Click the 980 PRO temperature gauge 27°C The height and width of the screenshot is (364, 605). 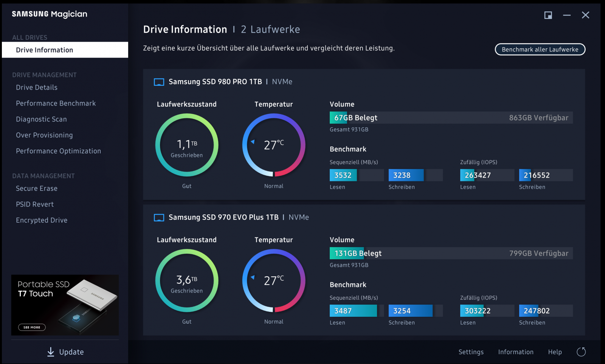(x=274, y=145)
